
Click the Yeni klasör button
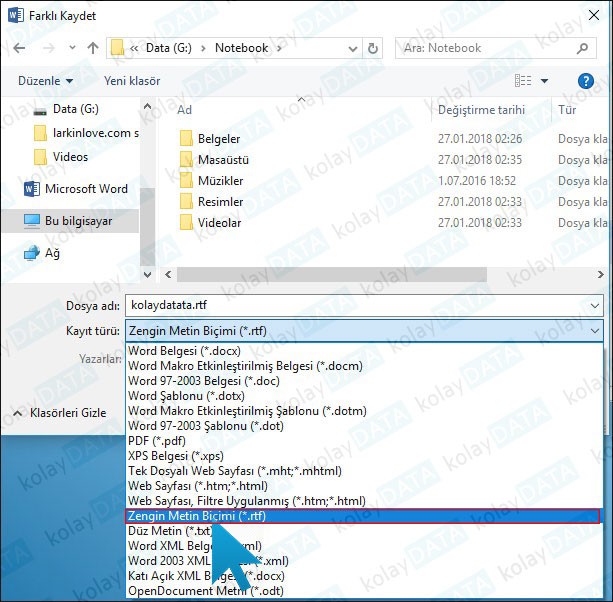(x=132, y=81)
